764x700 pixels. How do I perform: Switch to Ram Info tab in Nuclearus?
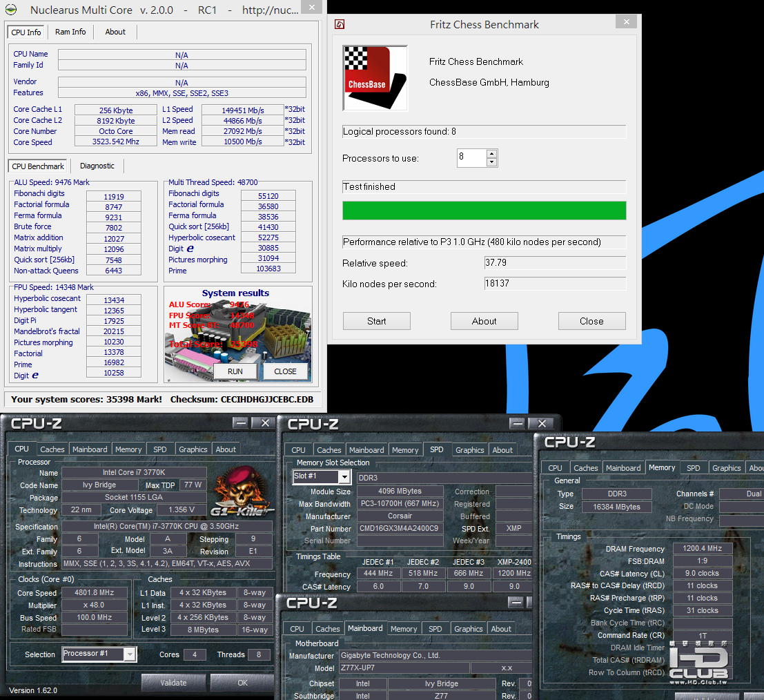70,32
